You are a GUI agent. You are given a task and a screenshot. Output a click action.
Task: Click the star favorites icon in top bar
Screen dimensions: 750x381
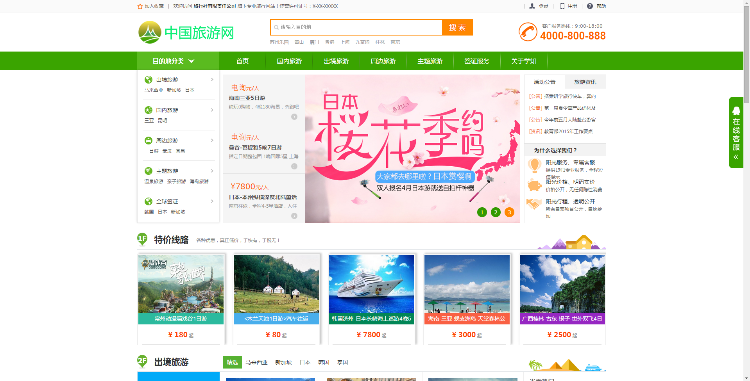[x=140, y=6]
